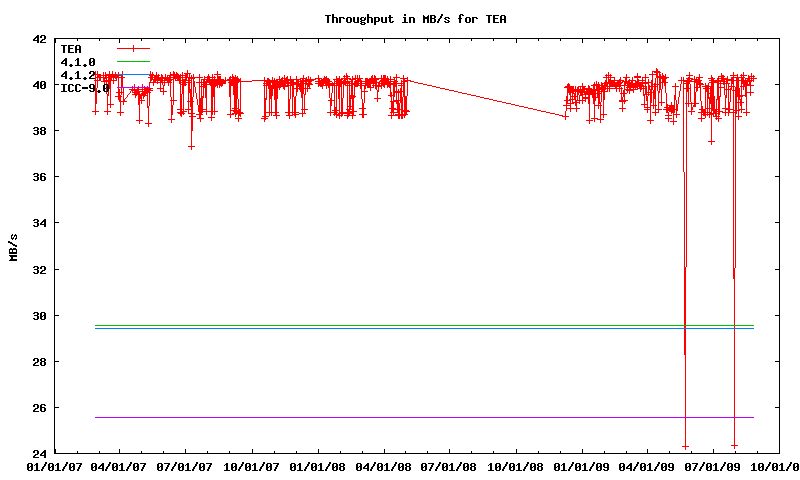800x480 pixels.
Task: Select the 01/01/07 x-axis date label
Action: [54, 467]
